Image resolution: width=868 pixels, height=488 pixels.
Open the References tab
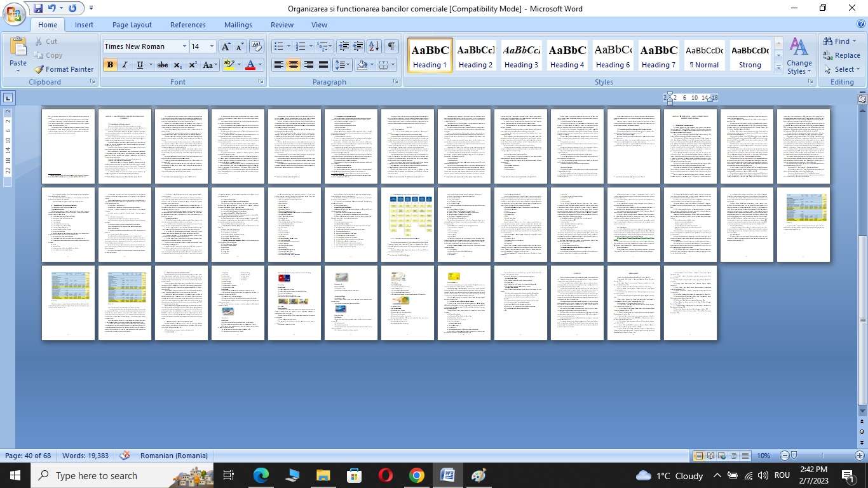click(x=187, y=25)
